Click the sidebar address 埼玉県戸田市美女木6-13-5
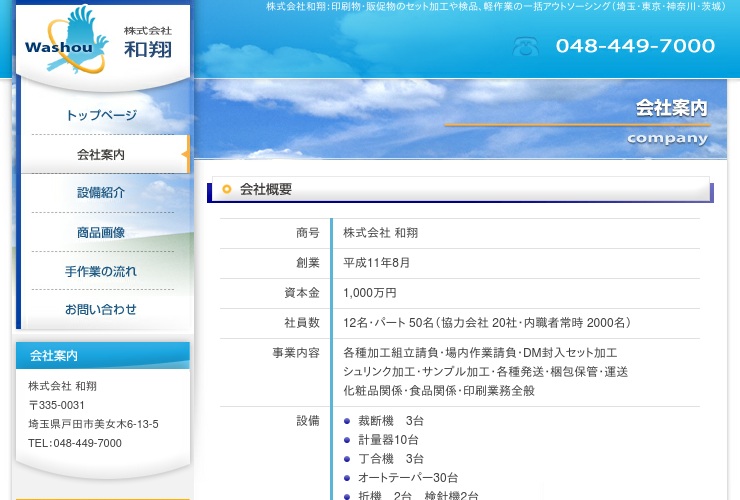Screen dimensions: 740x500 pyautogui.click(x=93, y=424)
